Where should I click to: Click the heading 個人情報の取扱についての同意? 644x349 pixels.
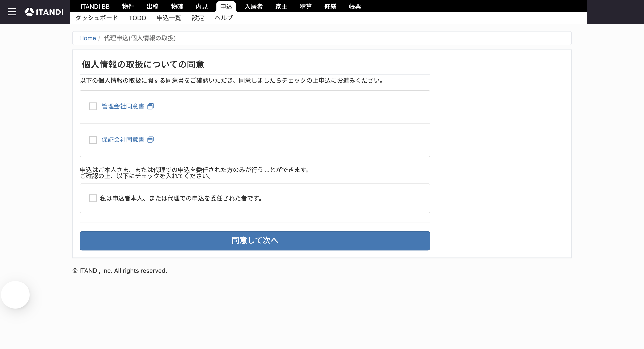tap(143, 64)
